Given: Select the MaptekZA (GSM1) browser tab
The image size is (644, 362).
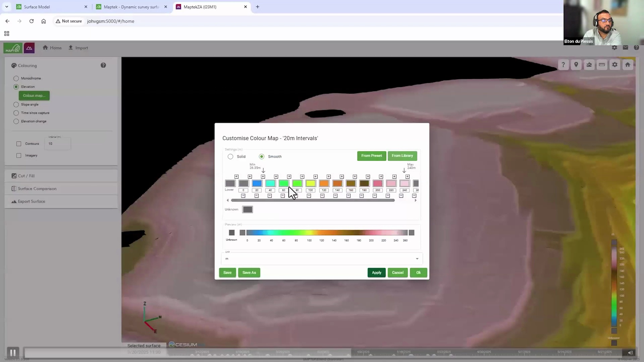Looking at the screenshot, I should coord(211,7).
